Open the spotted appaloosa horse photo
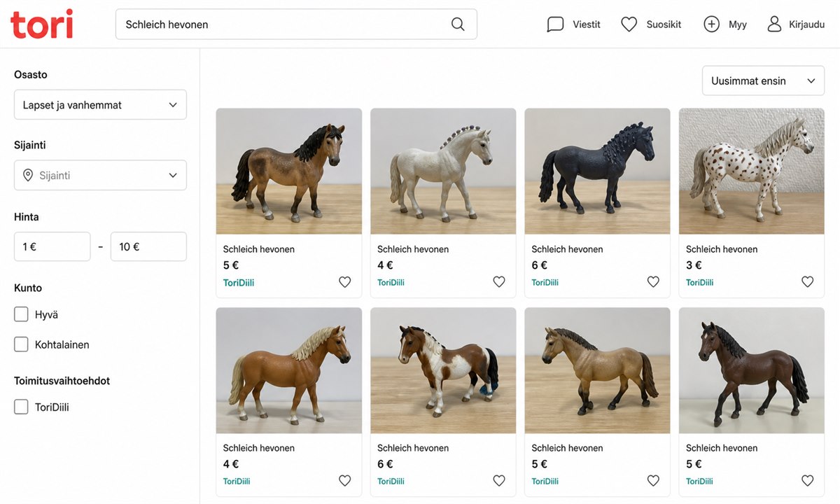The width and height of the screenshot is (840, 504). tap(752, 171)
